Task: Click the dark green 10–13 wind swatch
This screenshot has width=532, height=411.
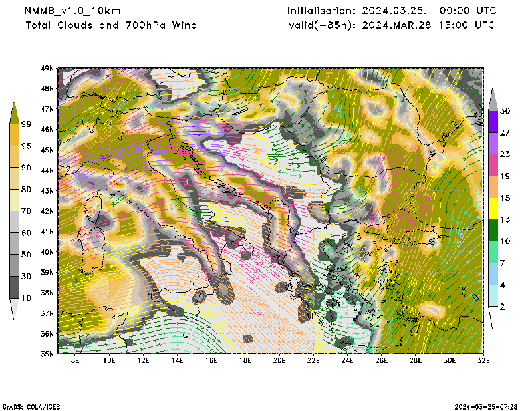Action: [493, 230]
